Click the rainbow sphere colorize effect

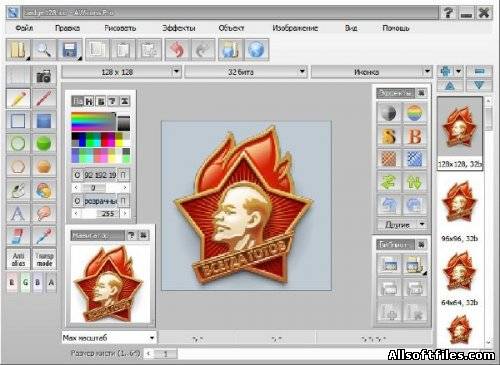pos(415,113)
